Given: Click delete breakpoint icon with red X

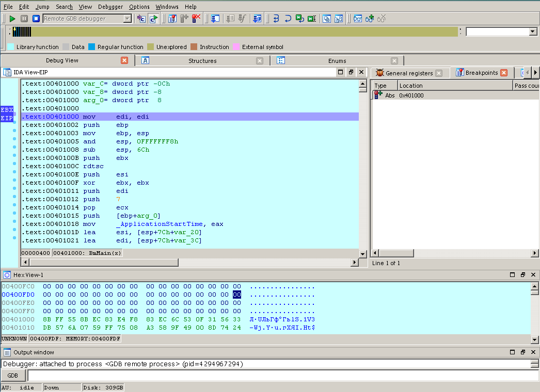Looking at the screenshot, I should pos(196,19).
